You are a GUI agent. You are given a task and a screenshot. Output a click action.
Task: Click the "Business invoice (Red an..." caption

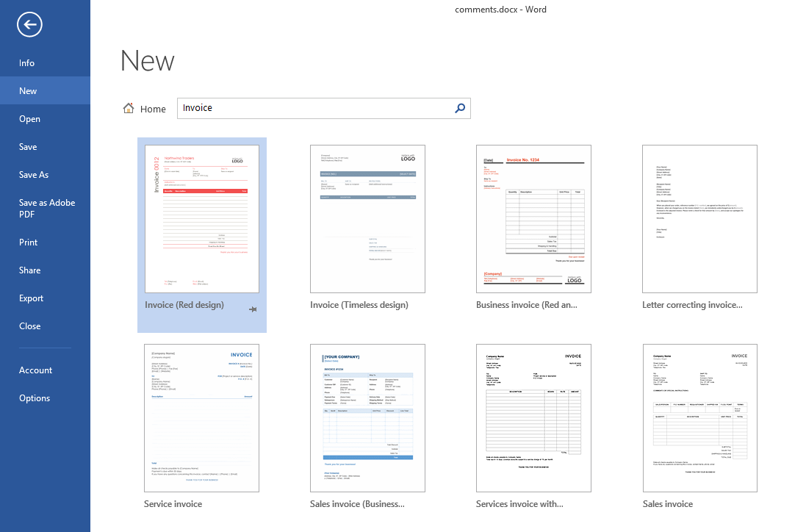click(526, 305)
